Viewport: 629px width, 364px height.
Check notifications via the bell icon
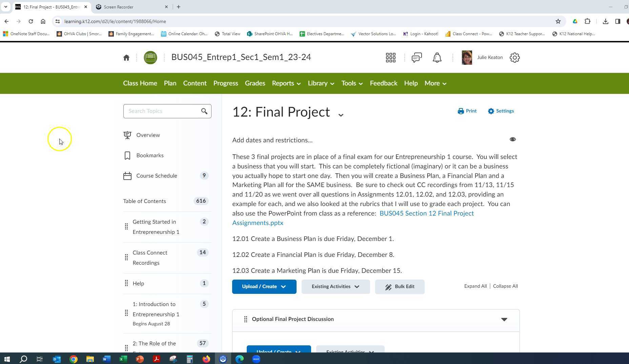(437, 57)
